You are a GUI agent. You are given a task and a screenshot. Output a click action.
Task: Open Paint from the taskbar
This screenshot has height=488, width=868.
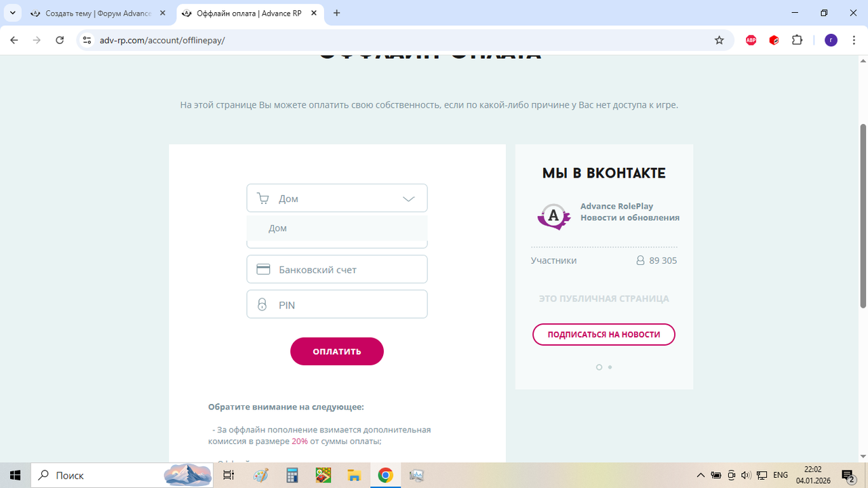[x=260, y=475]
